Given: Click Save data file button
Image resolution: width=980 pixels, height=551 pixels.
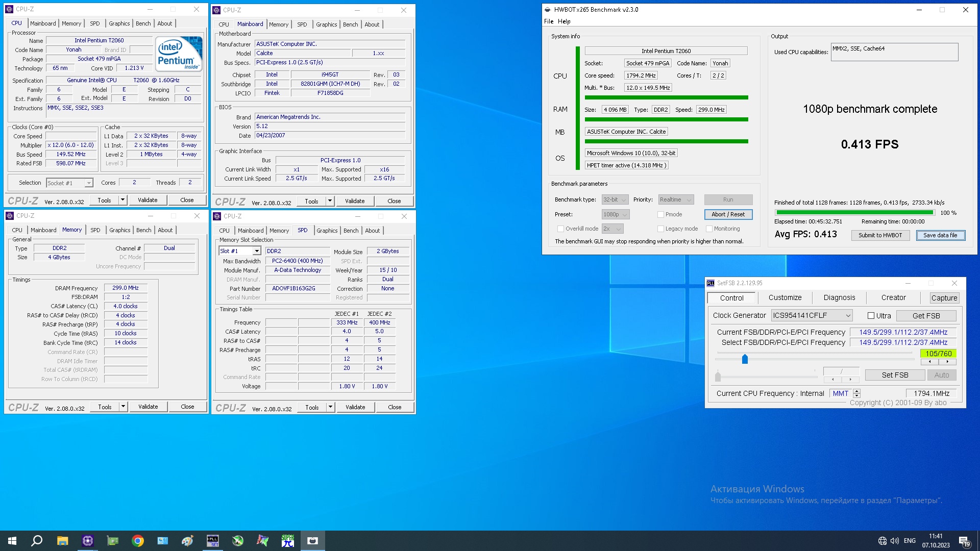Looking at the screenshot, I should click(x=940, y=235).
